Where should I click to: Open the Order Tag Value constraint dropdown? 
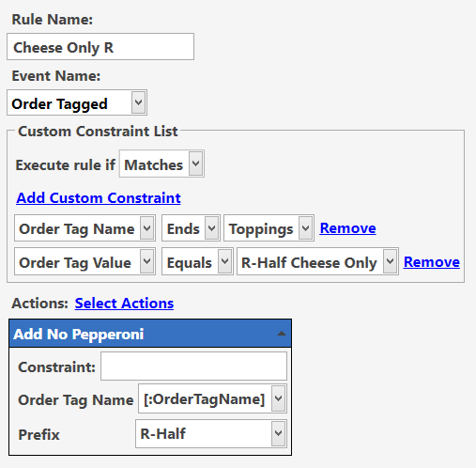click(x=84, y=262)
